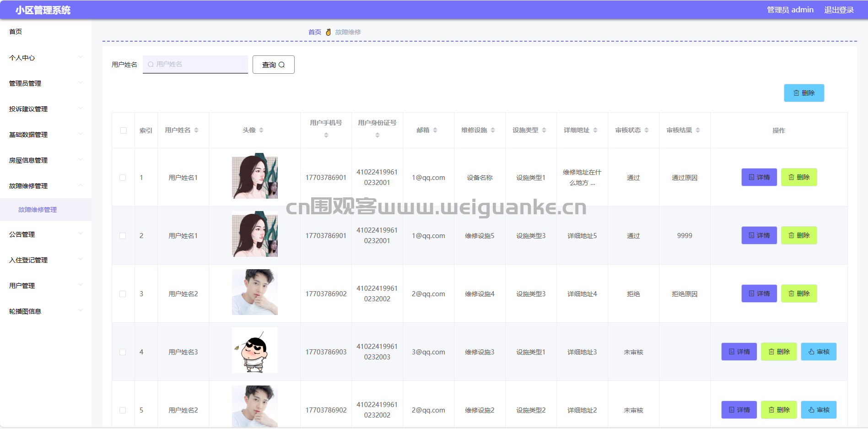Delete row 4 维修设施3 record
This screenshot has width=868, height=429.
[779, 352]
